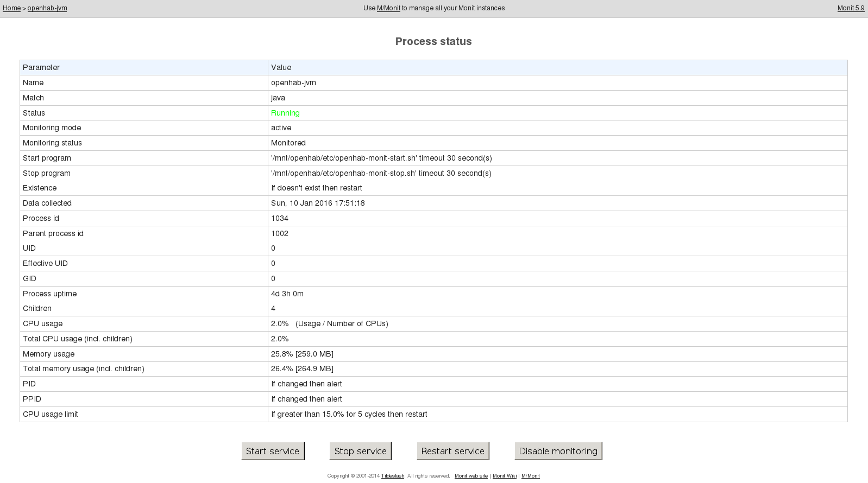The height and width of the screenshot is (483, 868).
Task: Click the Restart service button
Action: click(452, 451)
